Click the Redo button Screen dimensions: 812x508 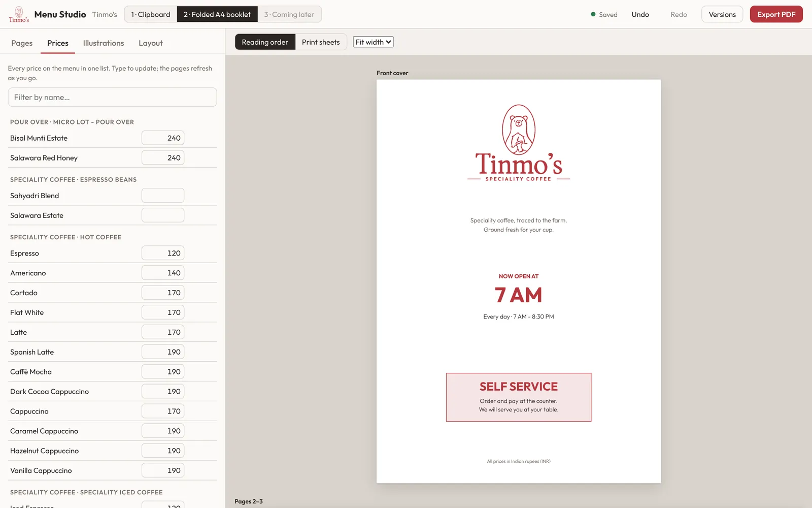point(679,14)
